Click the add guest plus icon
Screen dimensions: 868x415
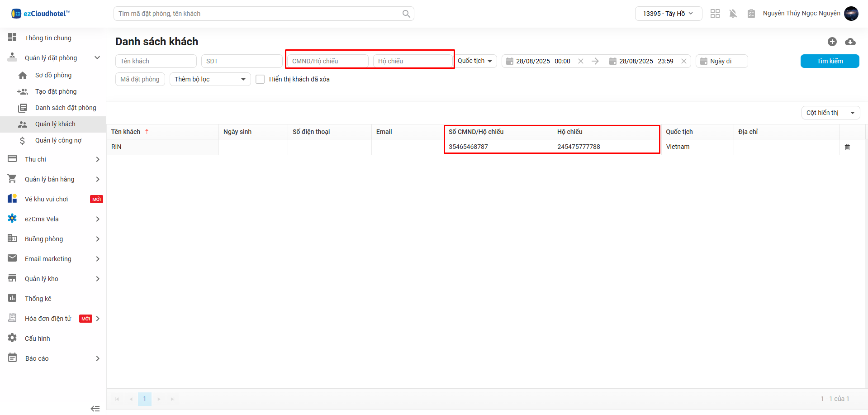(x=832, y=42)
